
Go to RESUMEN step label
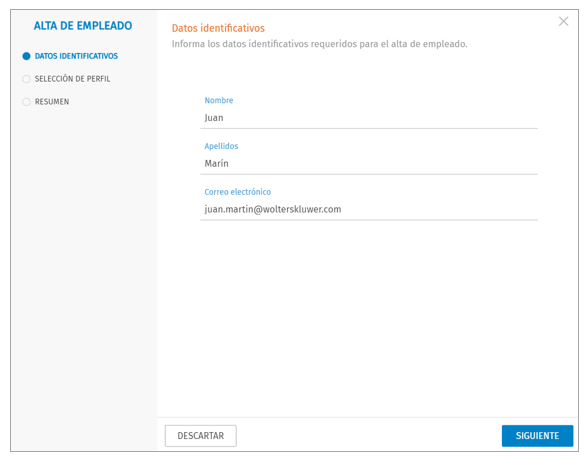[x=52, y=102]
